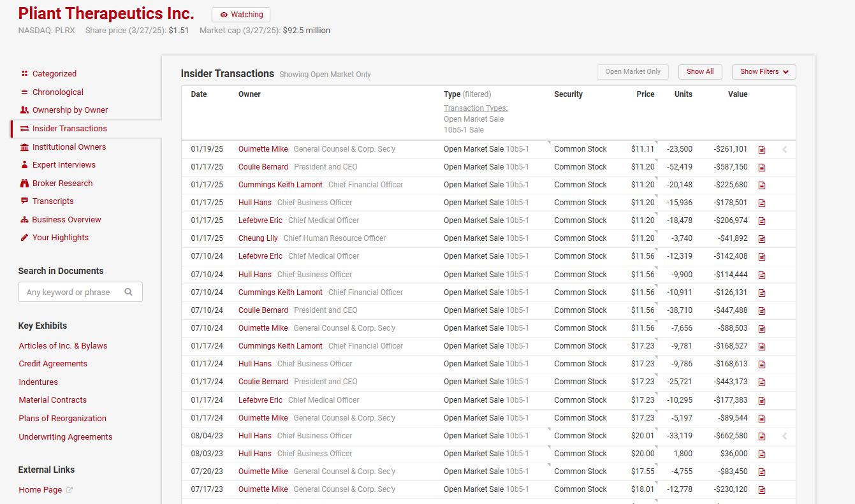
Task: Click the search magnifier icon in Search in Documents
Action: tap(129, 292)
